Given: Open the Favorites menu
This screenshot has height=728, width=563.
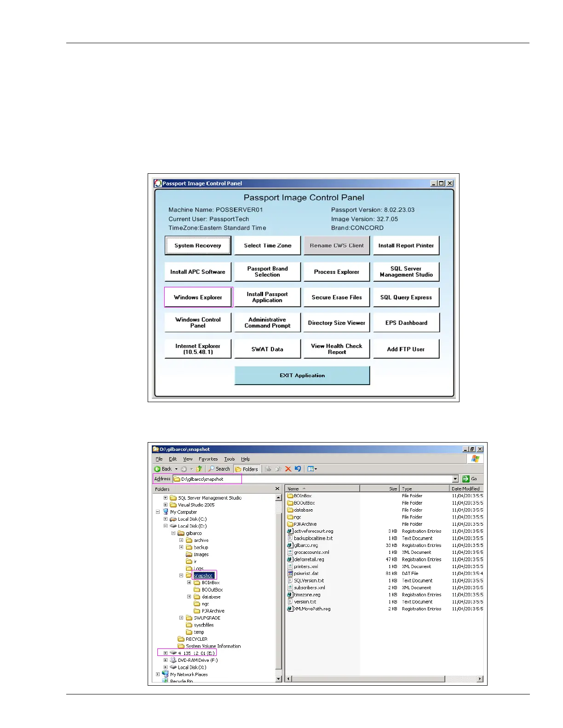Looking at the screenshot, I should [x=208, y=459].
